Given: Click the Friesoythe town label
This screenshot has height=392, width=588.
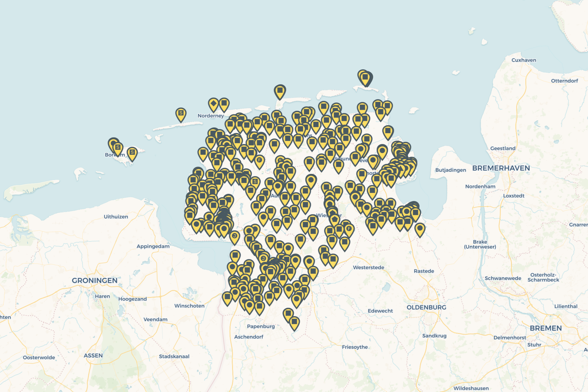Looking at the screenshot, I should [x=355, y=347].
